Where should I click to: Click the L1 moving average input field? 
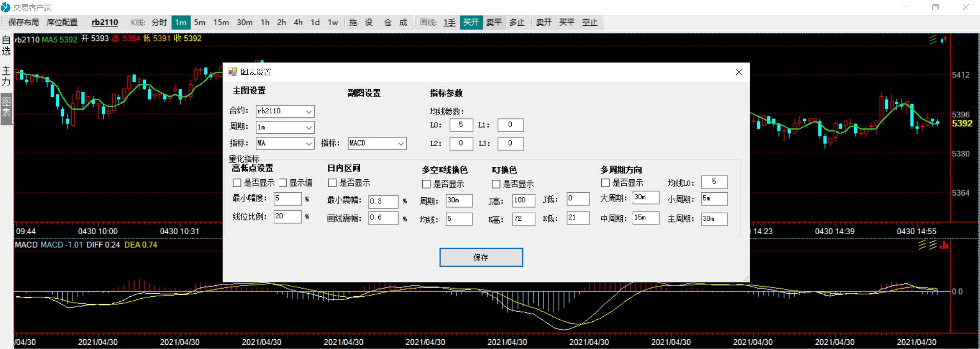510,125
